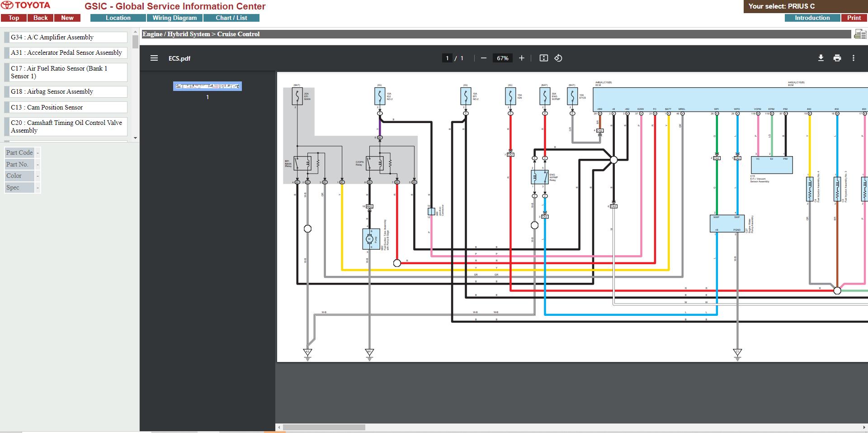Click the Print button in header
The image size is (868, 433).
[x=854, y=18]
